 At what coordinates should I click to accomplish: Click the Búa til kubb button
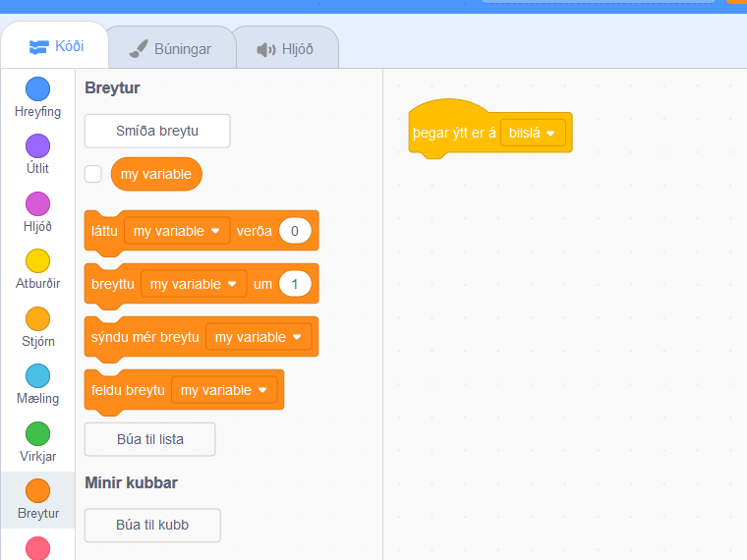(x=152, y=525)
